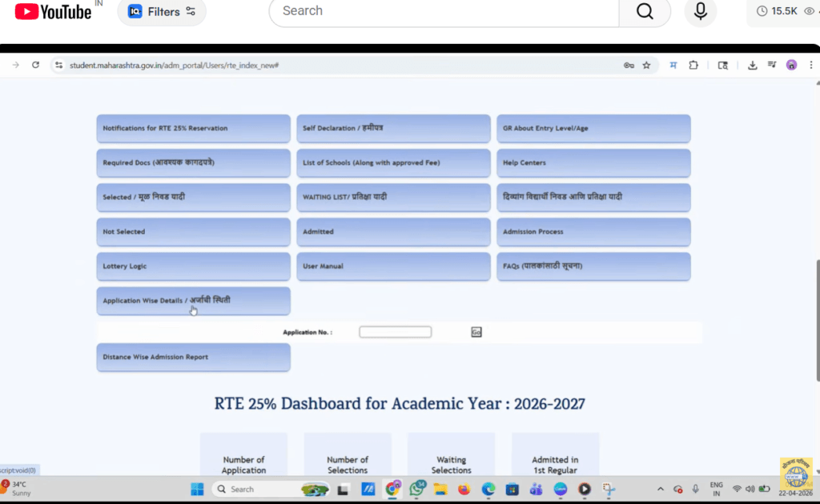Reload the page in browser
This screenshot has width=820, height=504.
35,65
